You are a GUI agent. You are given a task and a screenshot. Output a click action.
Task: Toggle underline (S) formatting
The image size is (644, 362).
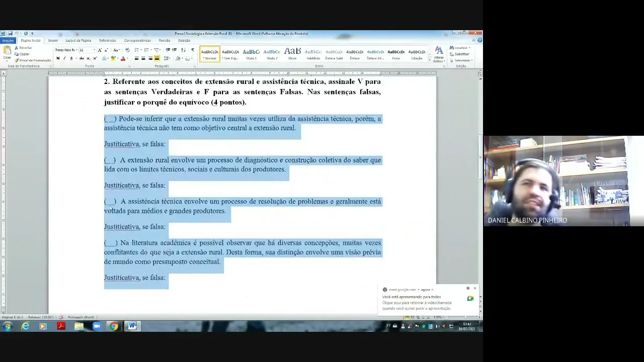tap(71, 58)
